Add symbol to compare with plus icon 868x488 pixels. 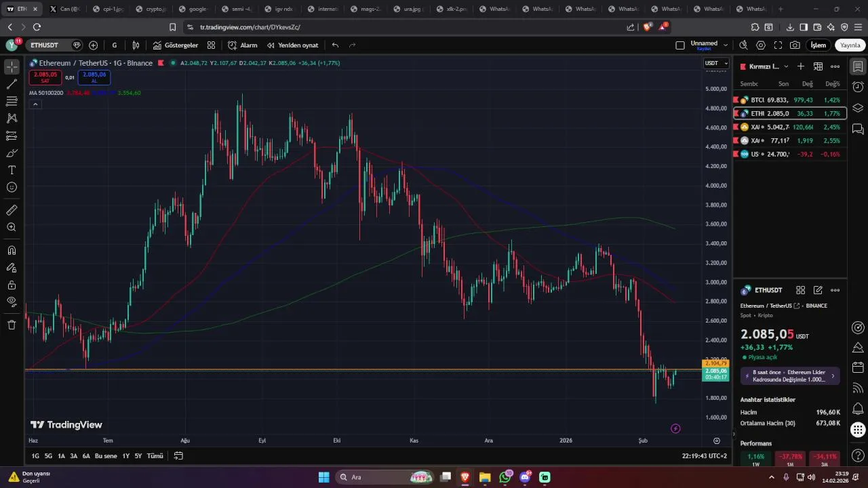click(x=94, y=45)
